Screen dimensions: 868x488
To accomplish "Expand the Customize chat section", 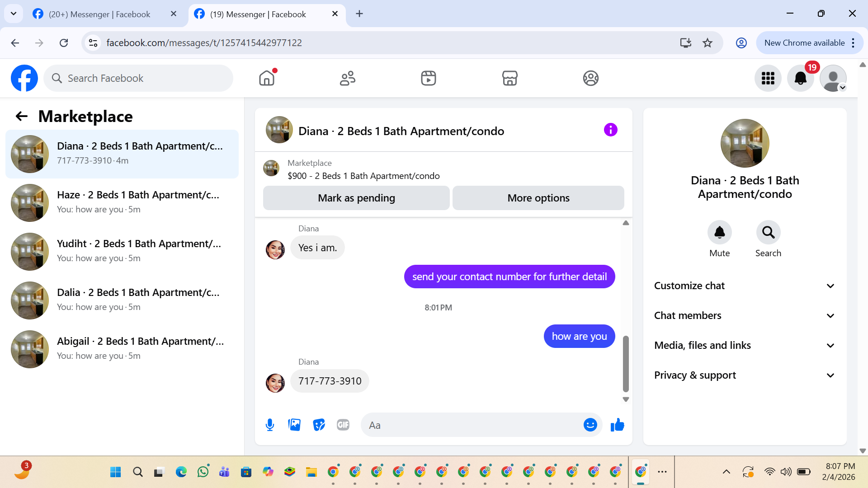I will (745, 286).
